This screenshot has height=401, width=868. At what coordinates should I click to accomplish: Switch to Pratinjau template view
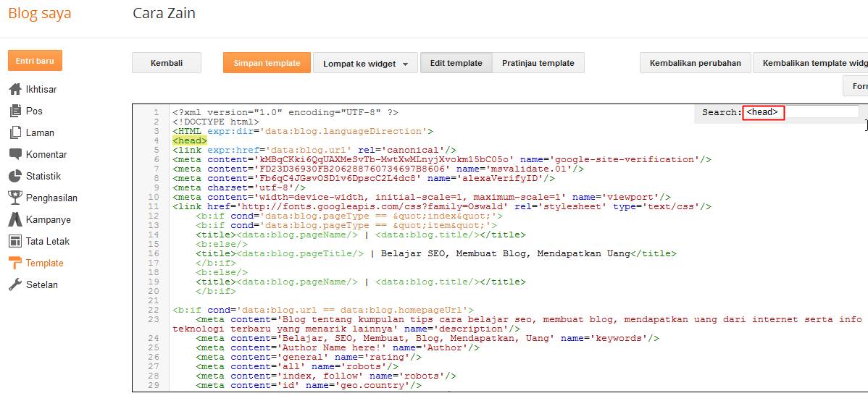click(x=538, y=63)
